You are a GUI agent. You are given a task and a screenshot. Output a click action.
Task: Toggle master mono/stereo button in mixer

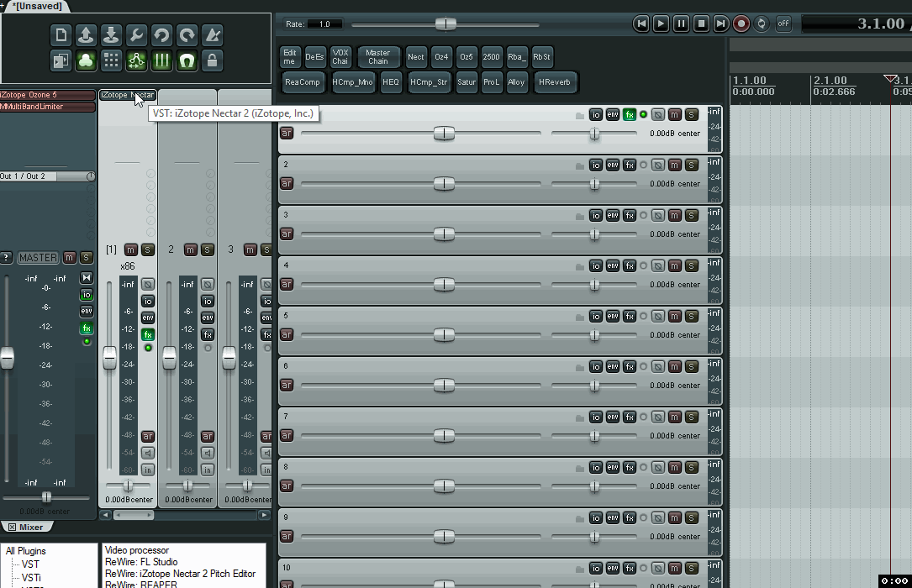(x=86, y=278)
